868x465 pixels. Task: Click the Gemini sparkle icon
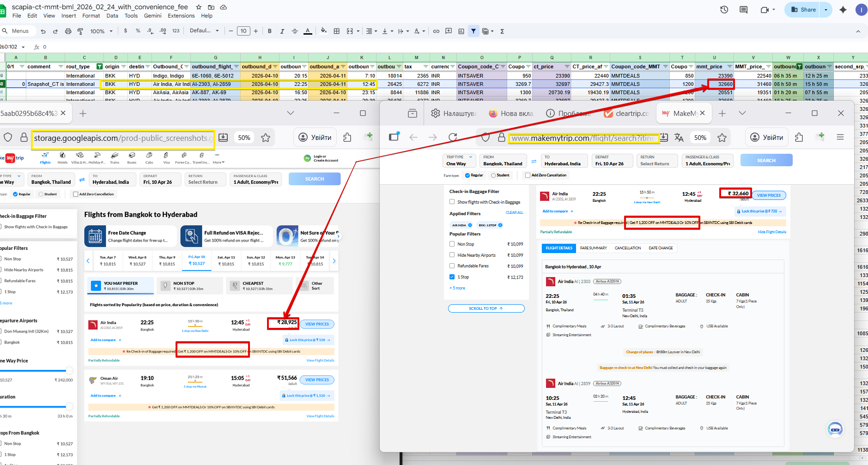click(843, 9)
